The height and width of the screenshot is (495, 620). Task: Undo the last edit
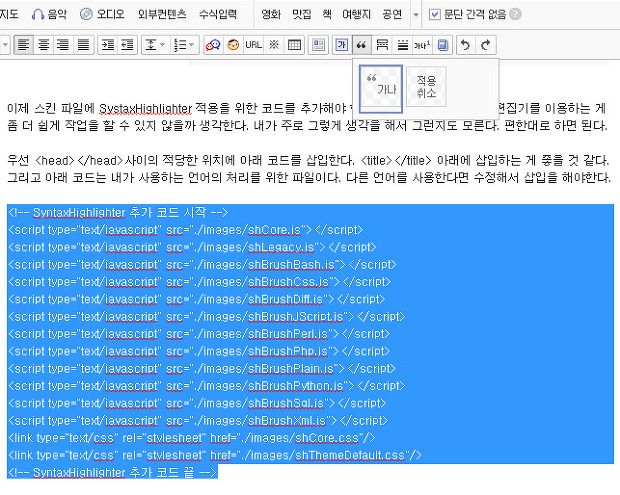point(466,45)
